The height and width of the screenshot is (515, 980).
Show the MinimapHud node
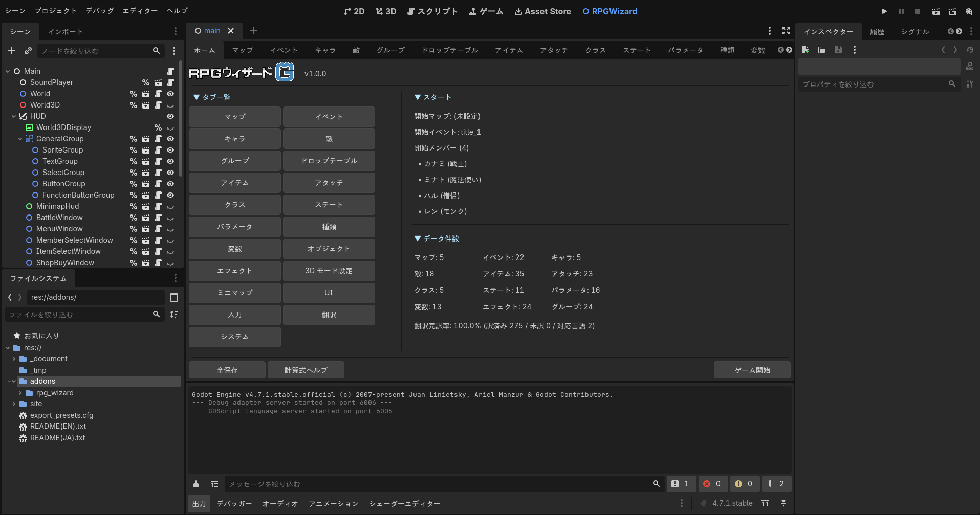point(170,206)
